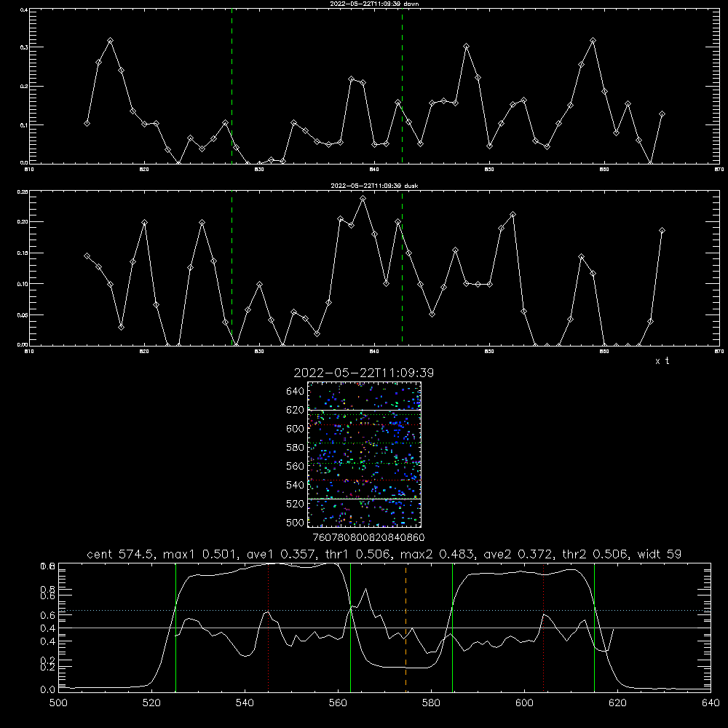Screen dimensions: 728x728
Task: Select the 'thr2 0.506' value in stats line
Action: point(596,554)
